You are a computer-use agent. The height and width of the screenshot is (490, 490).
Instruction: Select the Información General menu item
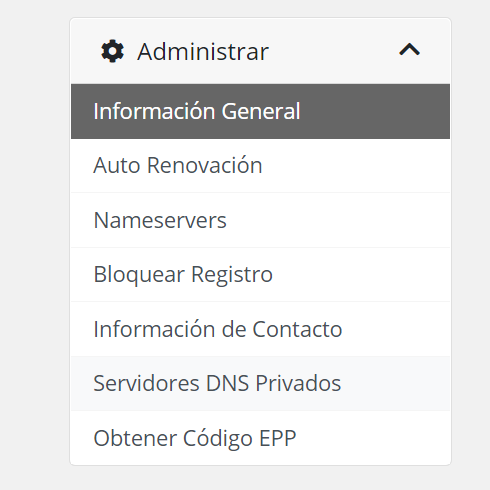pos(260,111)
